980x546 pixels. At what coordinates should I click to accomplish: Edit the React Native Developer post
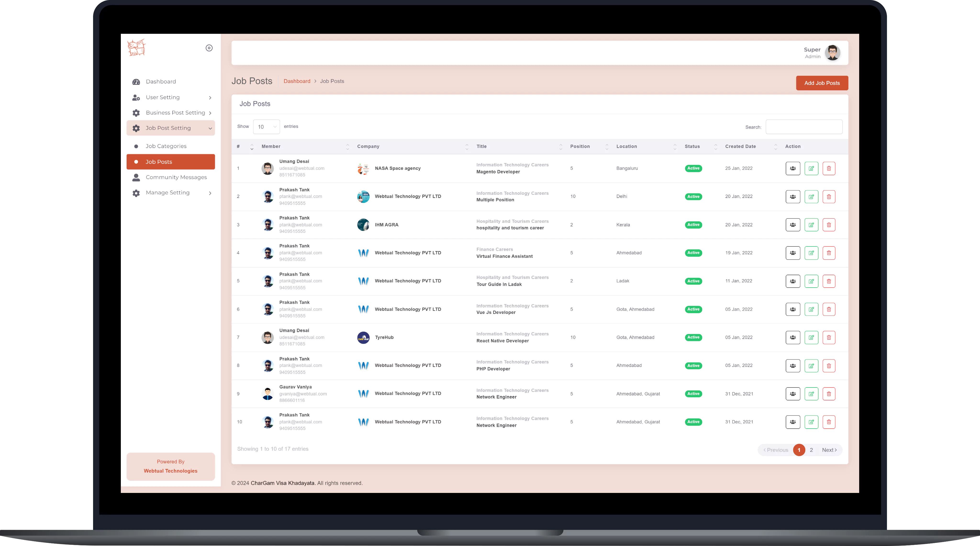click(x=811, y=337)
